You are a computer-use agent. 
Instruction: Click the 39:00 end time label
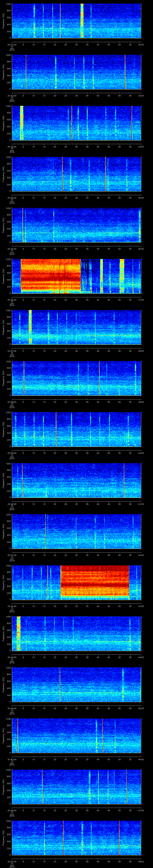click(141, 402)
